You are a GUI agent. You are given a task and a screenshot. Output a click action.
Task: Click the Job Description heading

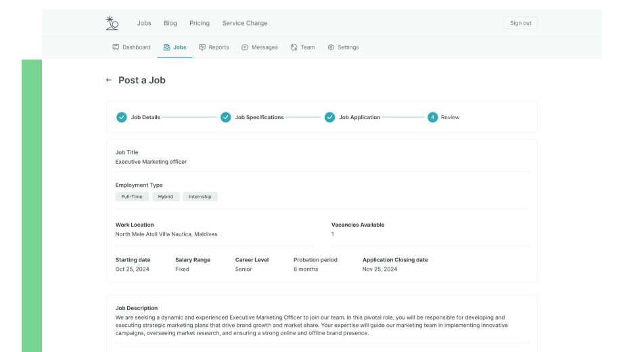137,308
